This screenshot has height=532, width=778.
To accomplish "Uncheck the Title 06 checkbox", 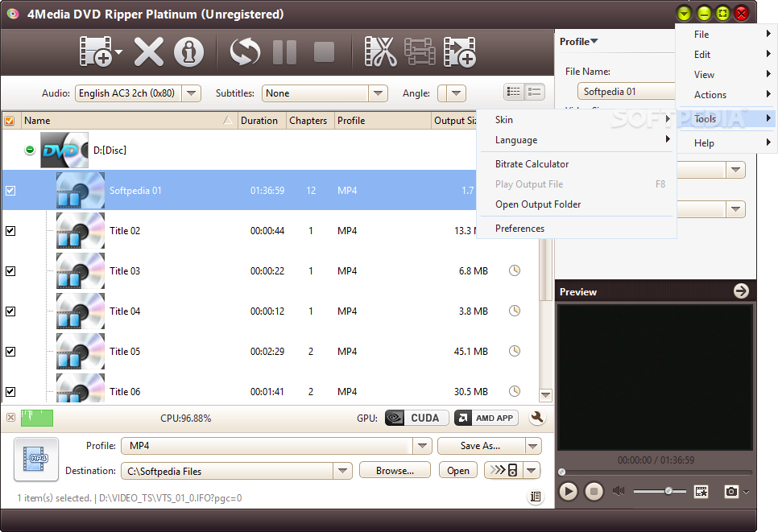I will point(10,391).
